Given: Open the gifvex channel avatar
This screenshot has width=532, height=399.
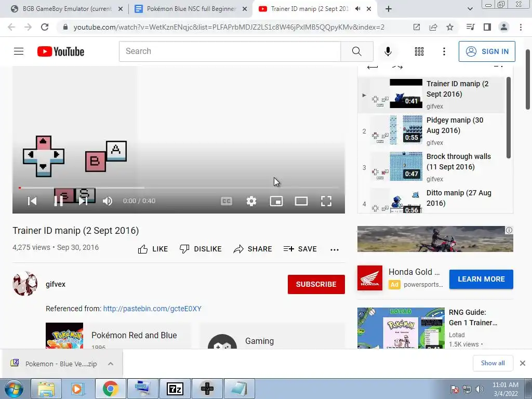Looking at the screenshot, I should click(25, 284).
